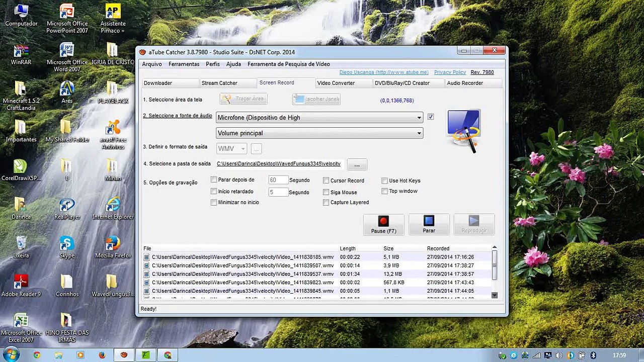Viewport: 644px width, 362px height.
Task: Expand the Microfone audio source dropdown
Action: pos(319,117)
